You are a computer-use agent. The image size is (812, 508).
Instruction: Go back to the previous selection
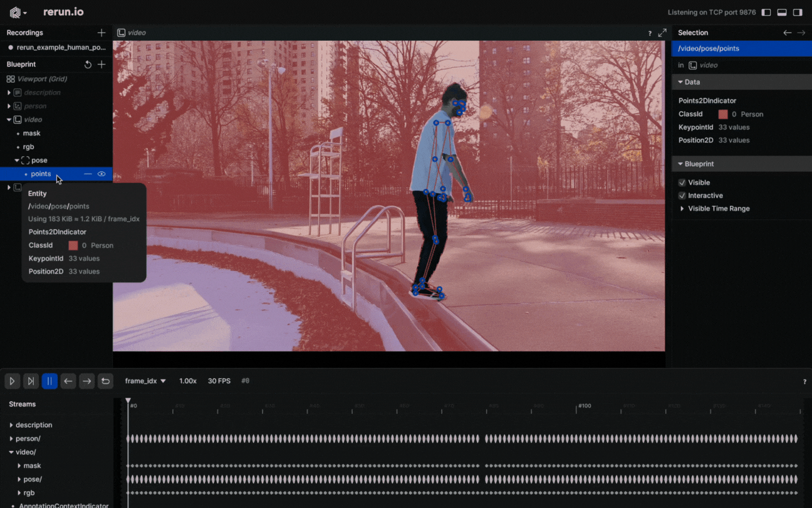click(788, 33)
